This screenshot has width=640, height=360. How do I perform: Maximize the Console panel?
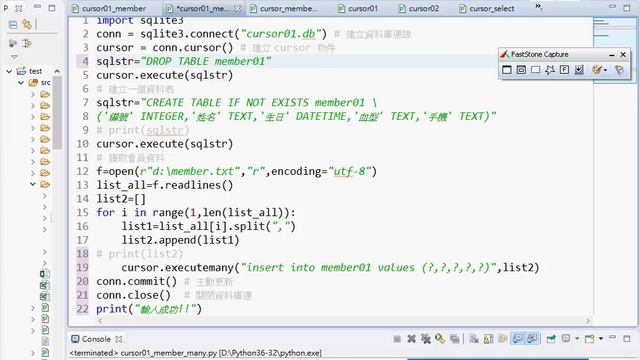coord(627,338)
